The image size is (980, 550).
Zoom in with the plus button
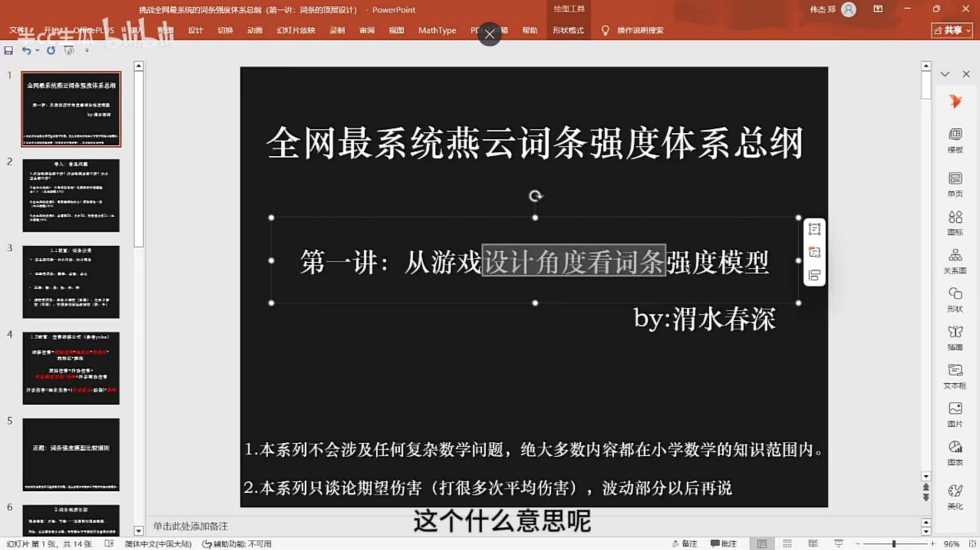coord(932,544)
